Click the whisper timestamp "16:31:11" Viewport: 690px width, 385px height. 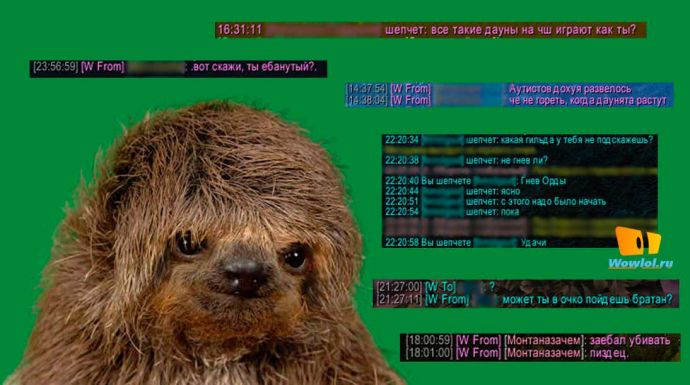pyautogui.click(x=239, y=29)
